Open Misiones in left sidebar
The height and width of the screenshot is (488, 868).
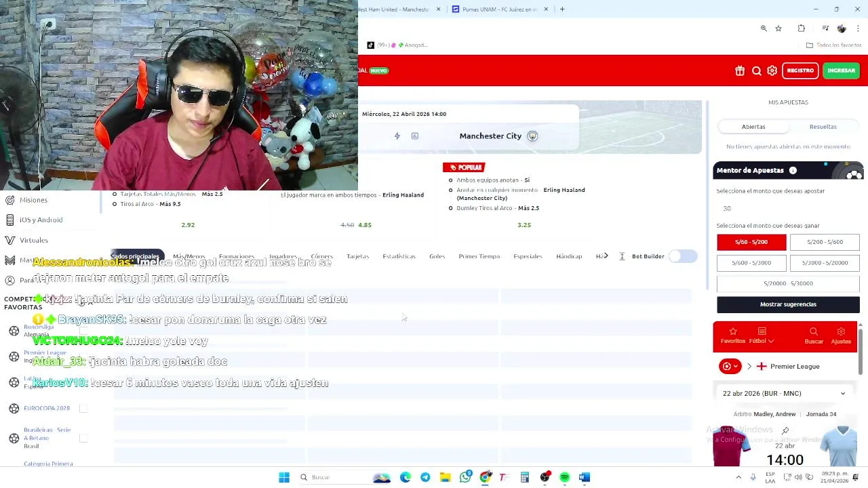[33, 200]
